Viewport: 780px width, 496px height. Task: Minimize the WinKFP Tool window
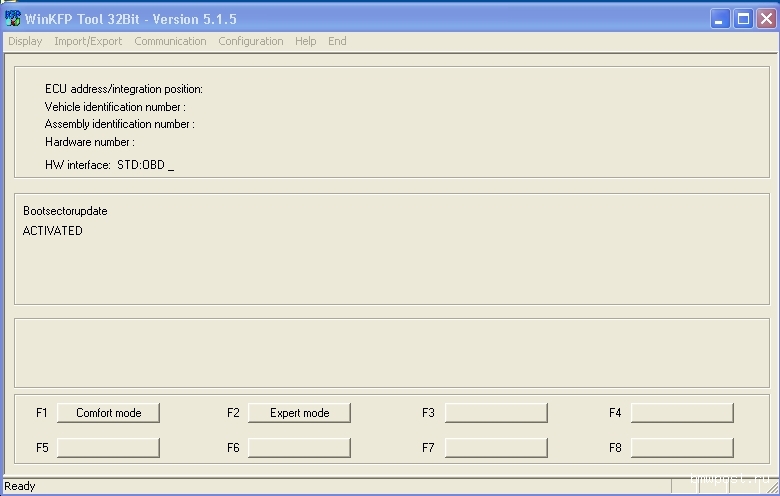click(x=721, y=18)
